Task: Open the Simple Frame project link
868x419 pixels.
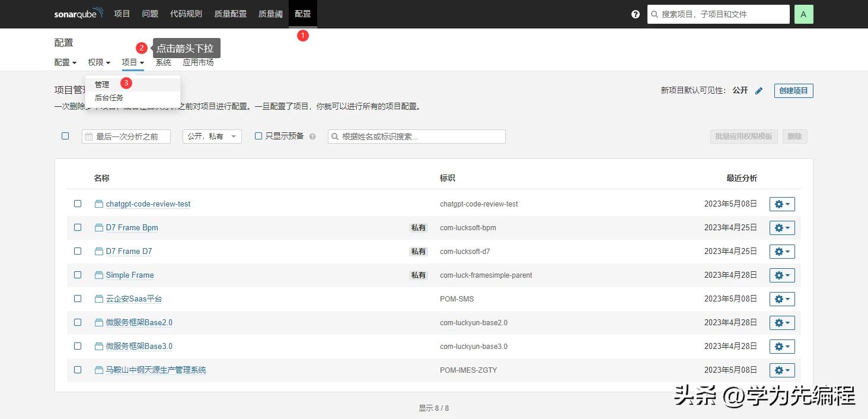Action: pyautogui.click(x=129, y=275)
